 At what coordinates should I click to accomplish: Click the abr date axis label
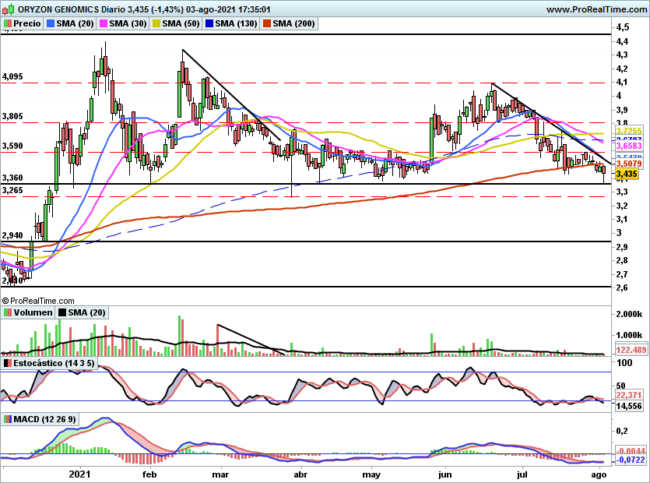300,474
